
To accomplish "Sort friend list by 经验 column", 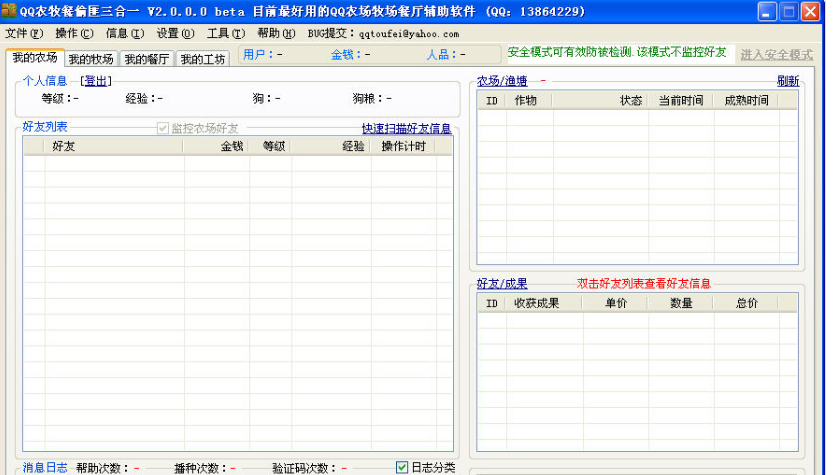I will click(x=331, y=146).
